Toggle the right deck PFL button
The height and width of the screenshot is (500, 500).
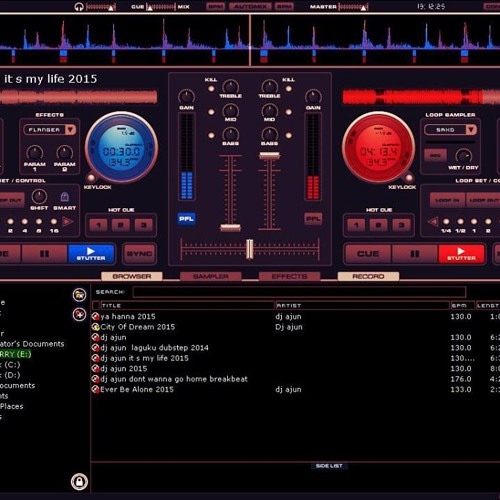coord(313,219)
